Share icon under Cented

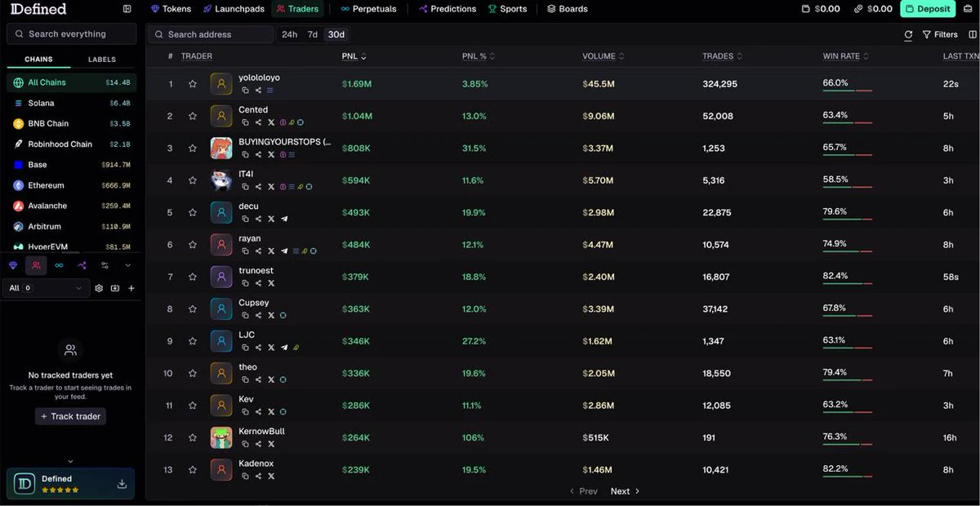pos(258,122)
